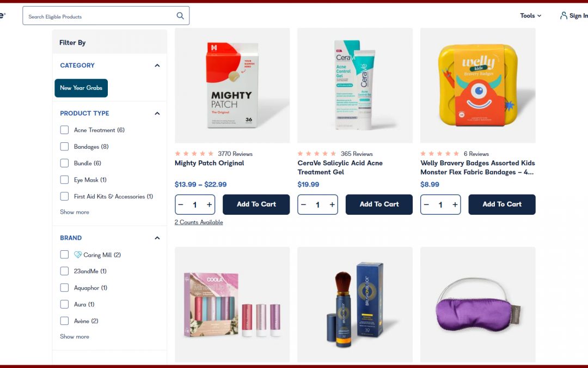Decrease Mighty Patch quantity with minus icon

coord(181,204)
